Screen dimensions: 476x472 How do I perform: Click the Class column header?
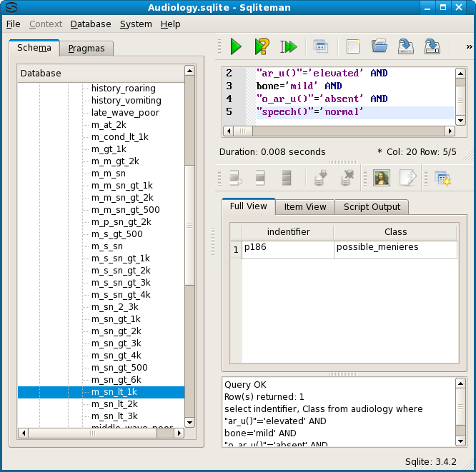(395, 231)
